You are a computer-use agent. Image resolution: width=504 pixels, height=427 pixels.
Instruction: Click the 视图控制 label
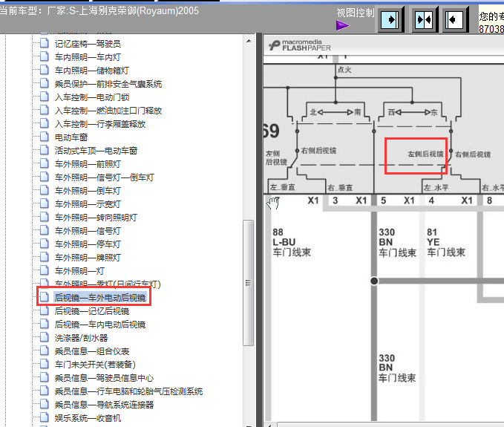pyautogui.click(x=356, y=13)
